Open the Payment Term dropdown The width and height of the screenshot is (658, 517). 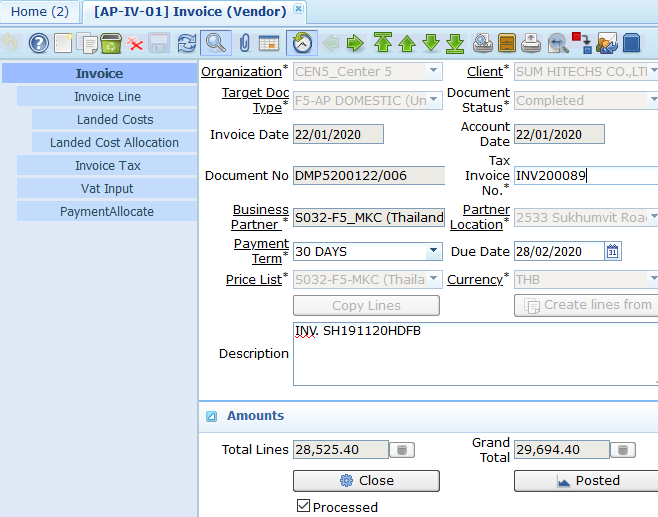click(433, 251)
